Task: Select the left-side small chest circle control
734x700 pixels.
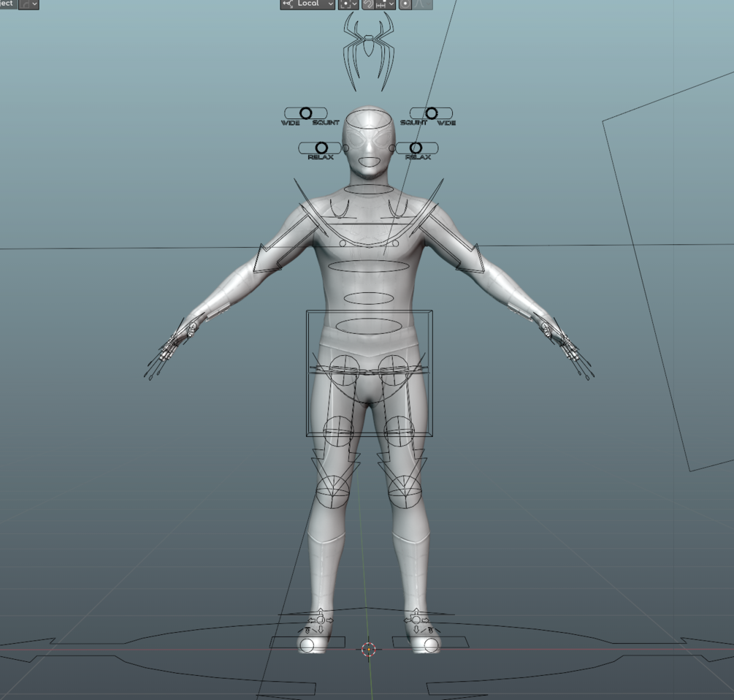Action: click(343, 243)
